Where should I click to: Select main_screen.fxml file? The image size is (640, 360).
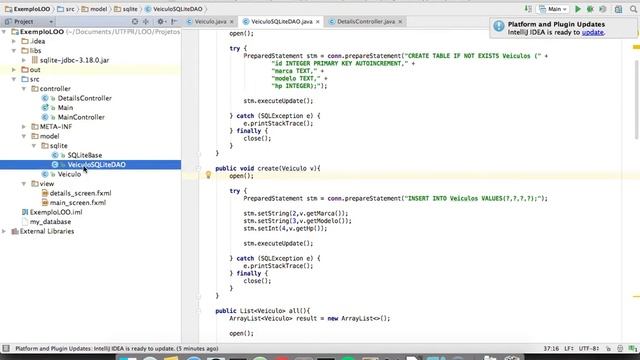coord(78,203)
